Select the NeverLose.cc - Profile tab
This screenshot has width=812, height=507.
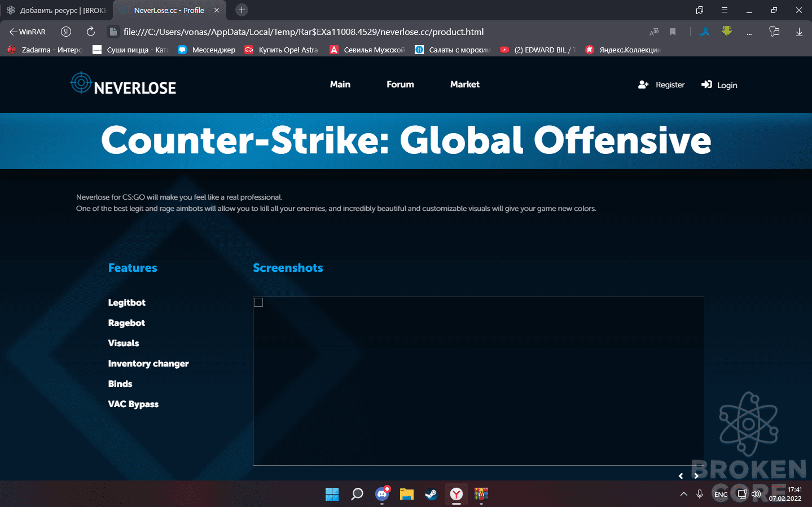(x=169, y=10)
